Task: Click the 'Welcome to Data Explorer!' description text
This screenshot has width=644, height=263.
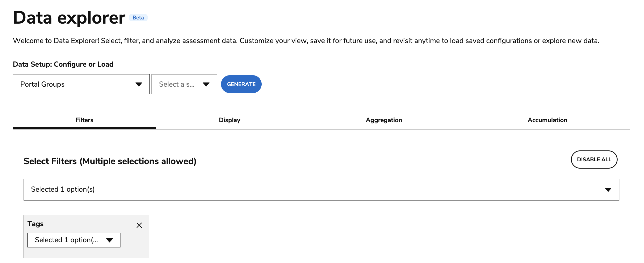Action: click(306, 41)
